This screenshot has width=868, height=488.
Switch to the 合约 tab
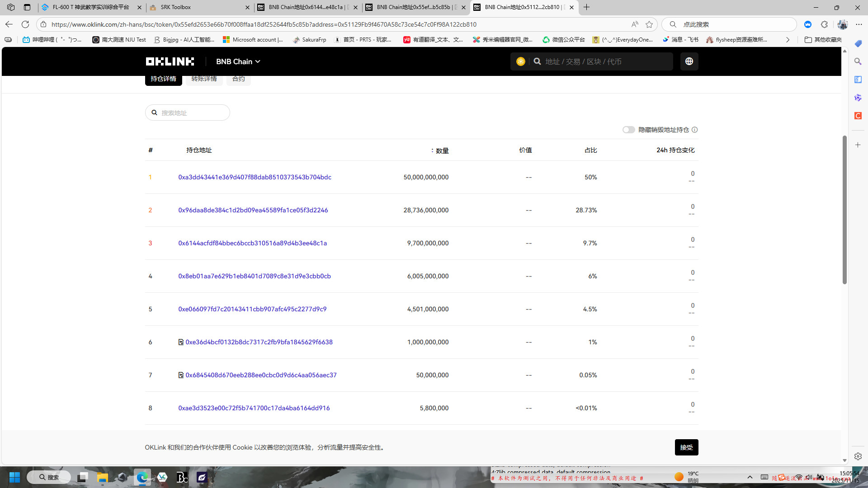point(238,79)
